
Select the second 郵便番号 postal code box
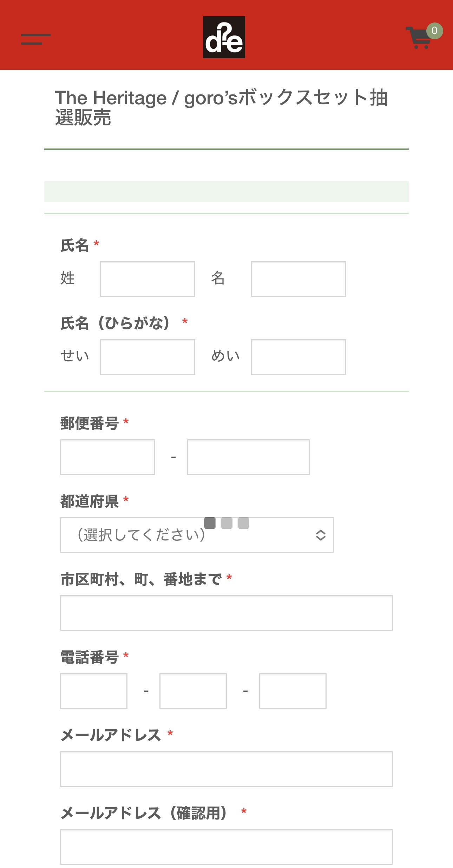click(x=248, y=457)
